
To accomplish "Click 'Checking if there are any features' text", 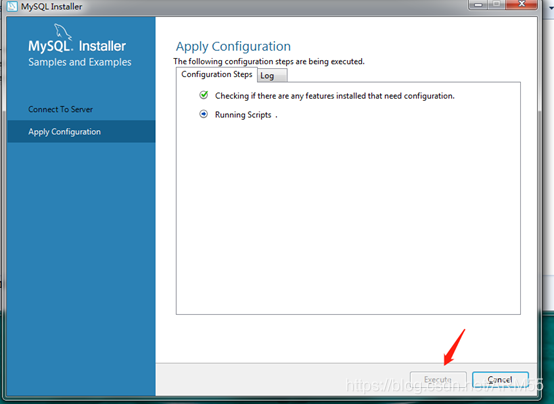I will pyautogui.click(x=335, y=96).
